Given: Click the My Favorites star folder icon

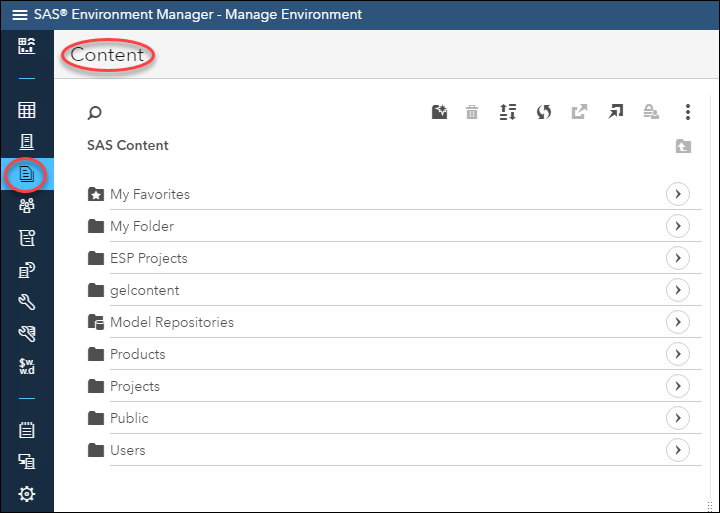Looking at the screenshot, I should (x=96, y=194).
